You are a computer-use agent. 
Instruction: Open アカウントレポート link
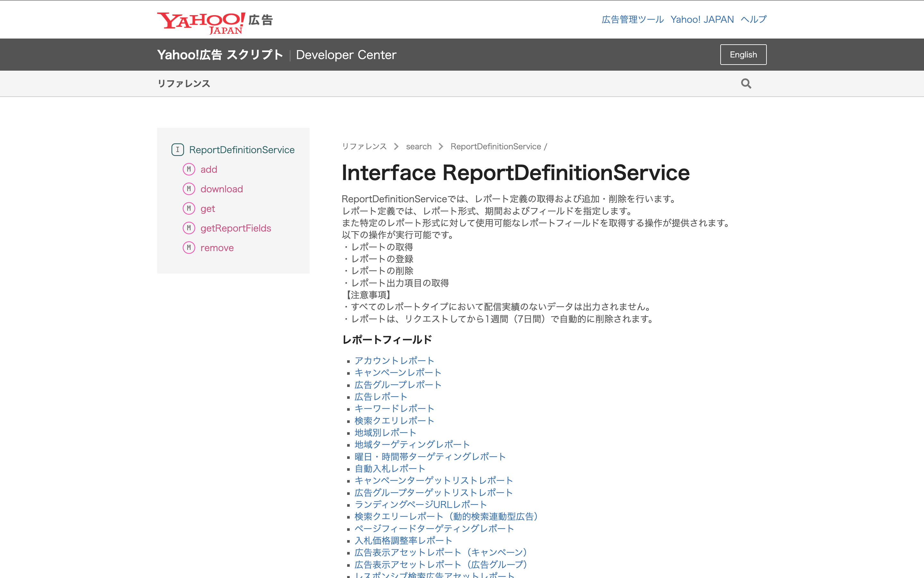394,361
